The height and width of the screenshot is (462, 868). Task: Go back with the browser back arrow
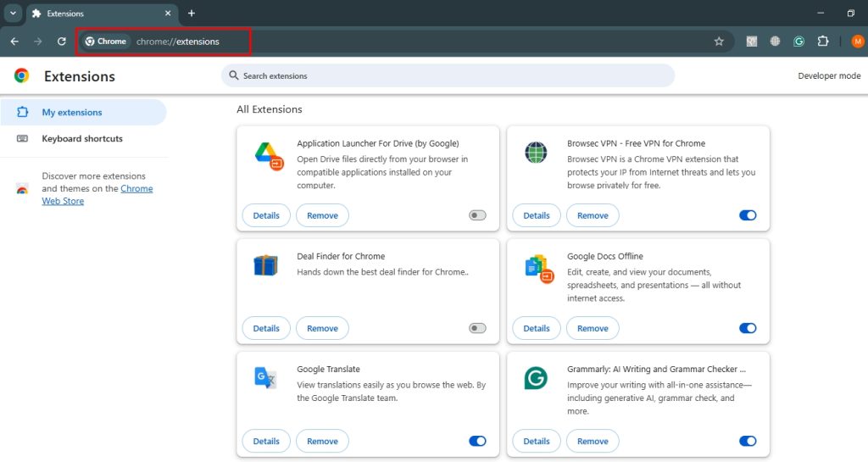click(14, 42)
